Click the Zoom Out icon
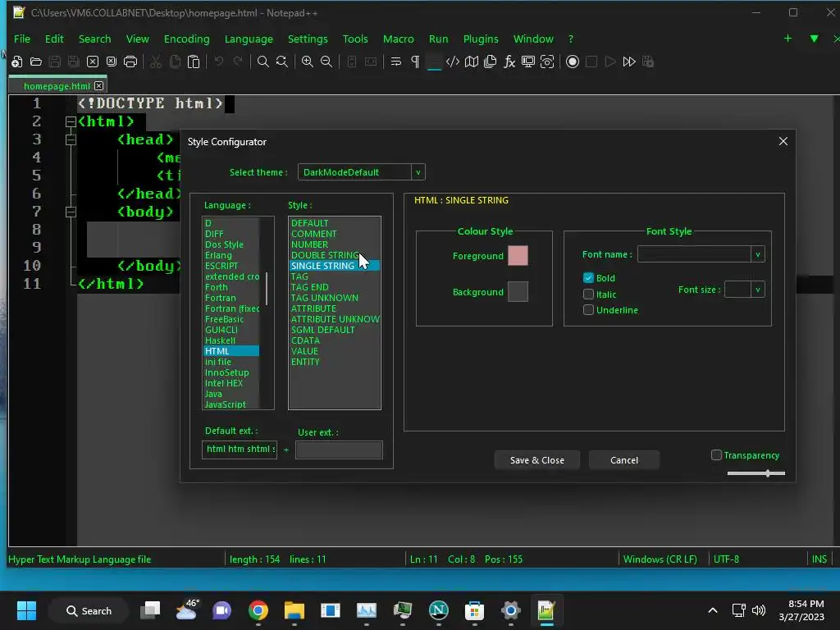Image resolution: width=840 pixels, height=630 pixels. (x=326, y=62)
